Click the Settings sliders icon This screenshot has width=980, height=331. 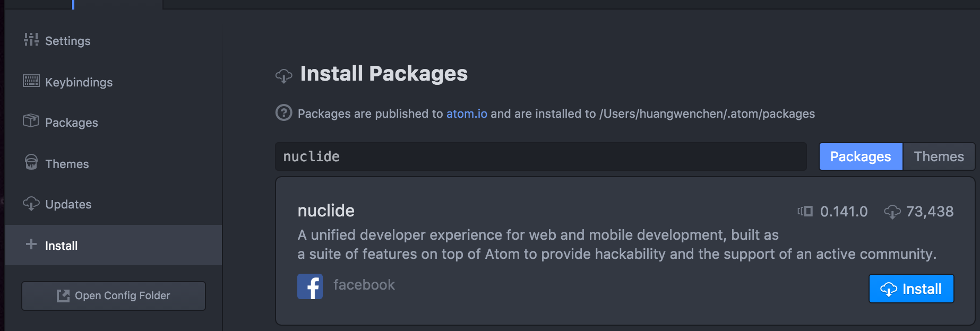31,39
